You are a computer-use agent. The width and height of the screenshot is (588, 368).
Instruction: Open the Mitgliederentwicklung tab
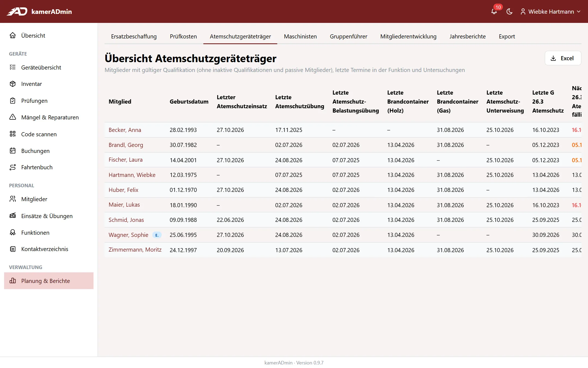click(x=408, y=36)
